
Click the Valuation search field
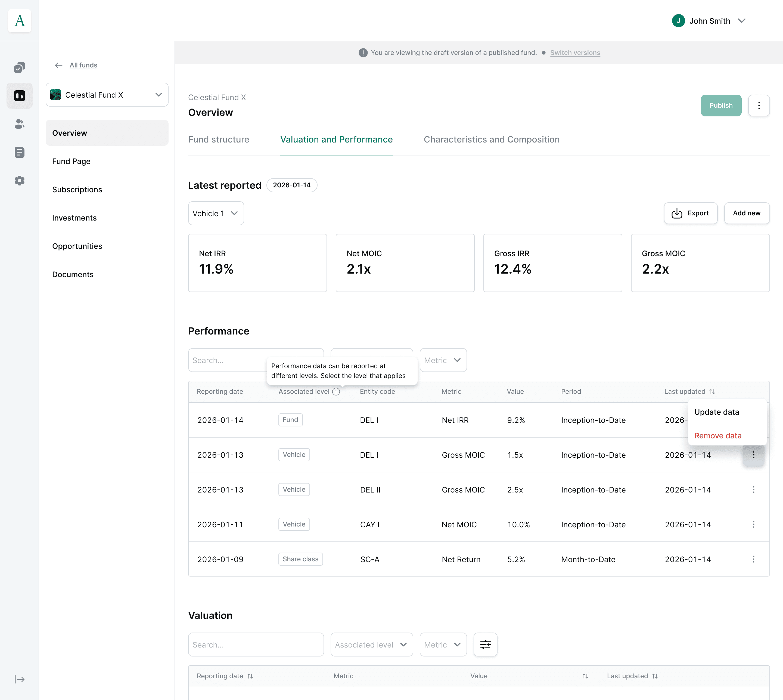[256, 645]
